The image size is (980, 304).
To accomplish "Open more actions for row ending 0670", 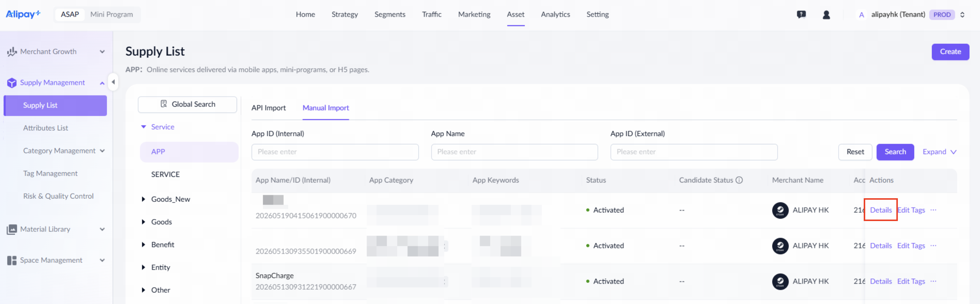I will tap(933, 210).
